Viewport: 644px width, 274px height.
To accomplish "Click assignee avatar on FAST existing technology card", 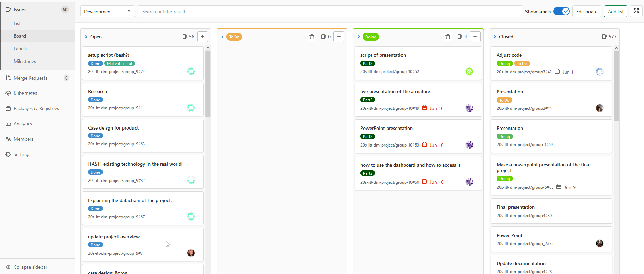I will (191, 180).
